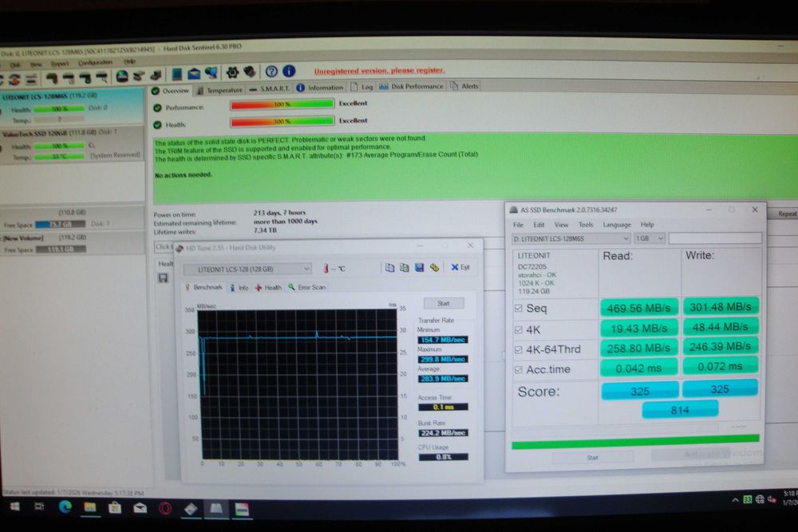
Task: Switch to the S.M.A.R.T. tab
Action: click(270, 89)
